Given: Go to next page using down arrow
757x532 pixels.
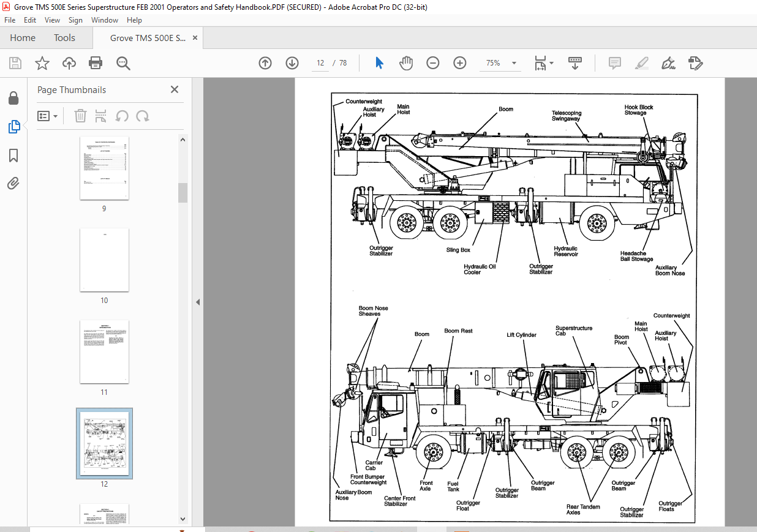Looking at the screenshot, I should 292,63.
